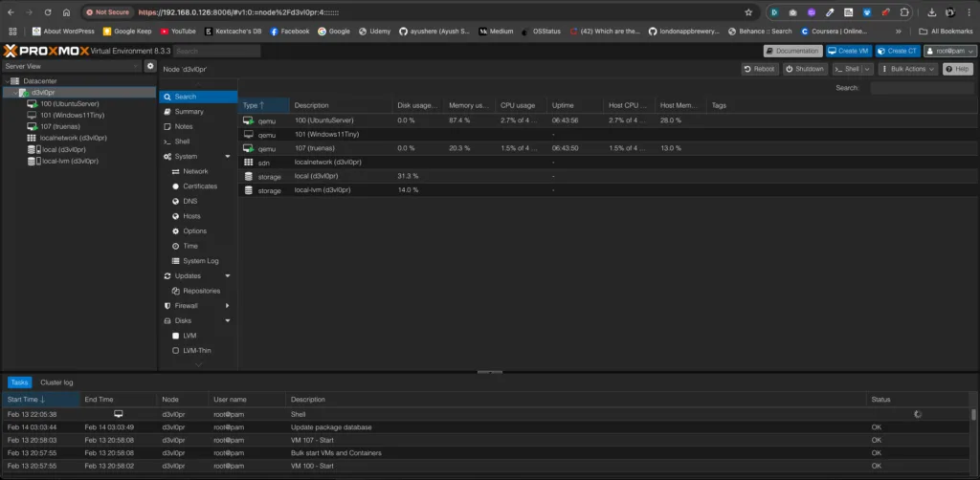The width and height of the screenshot is (980, 480).
Task: Collapse the Datacenter tree arrow
Action: 7,81
